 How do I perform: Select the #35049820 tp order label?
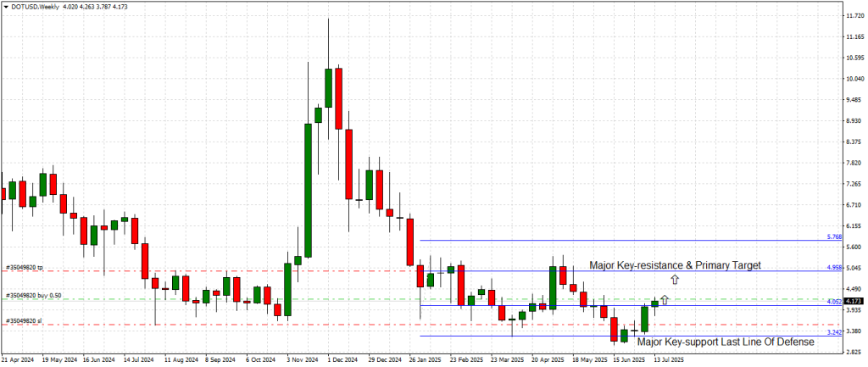[25, 267]
